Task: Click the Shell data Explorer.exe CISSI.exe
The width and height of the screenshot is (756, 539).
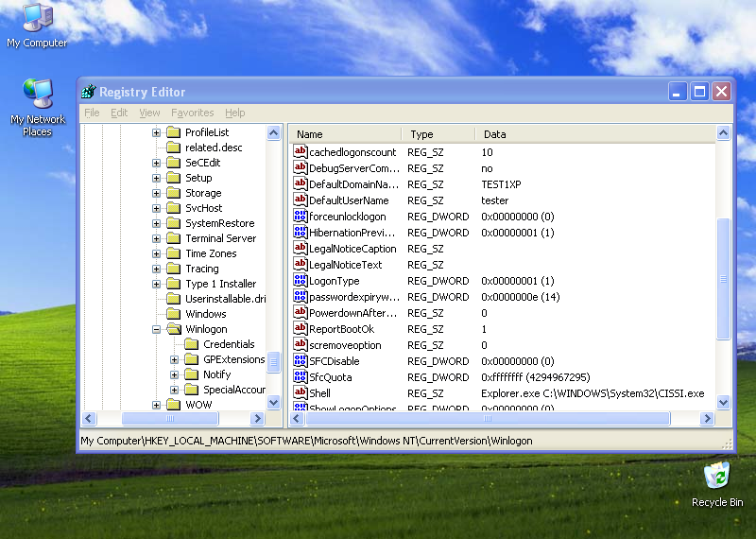Action: 593,393
